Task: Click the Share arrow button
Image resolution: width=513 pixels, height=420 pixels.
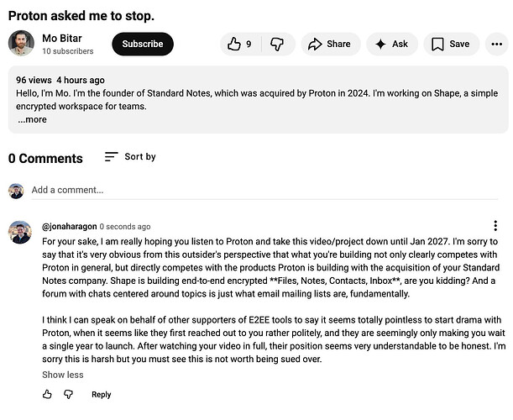Action: (330, 45)
